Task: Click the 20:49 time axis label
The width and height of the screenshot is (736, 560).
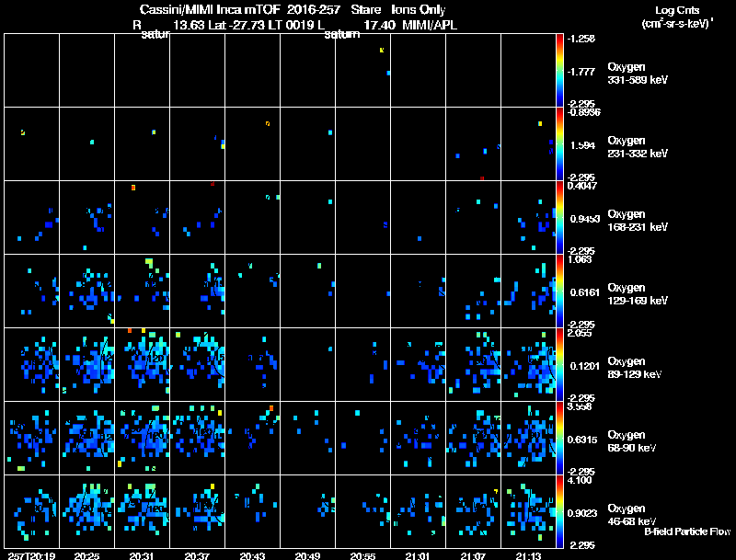Action: [x=307, y=555]
